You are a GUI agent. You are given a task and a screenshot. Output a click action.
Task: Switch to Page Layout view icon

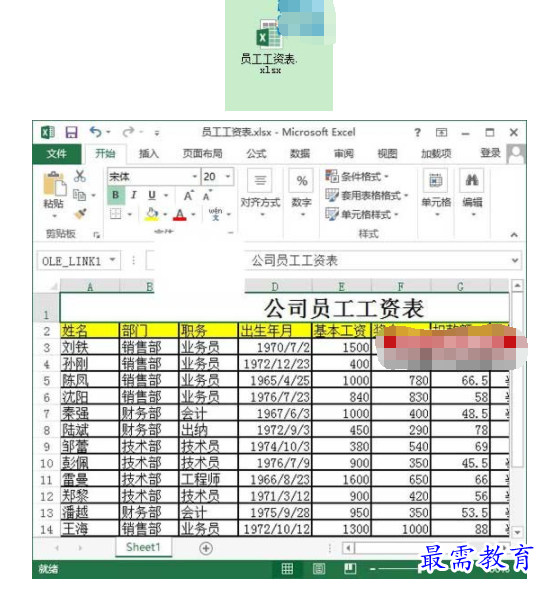point(319,568)
